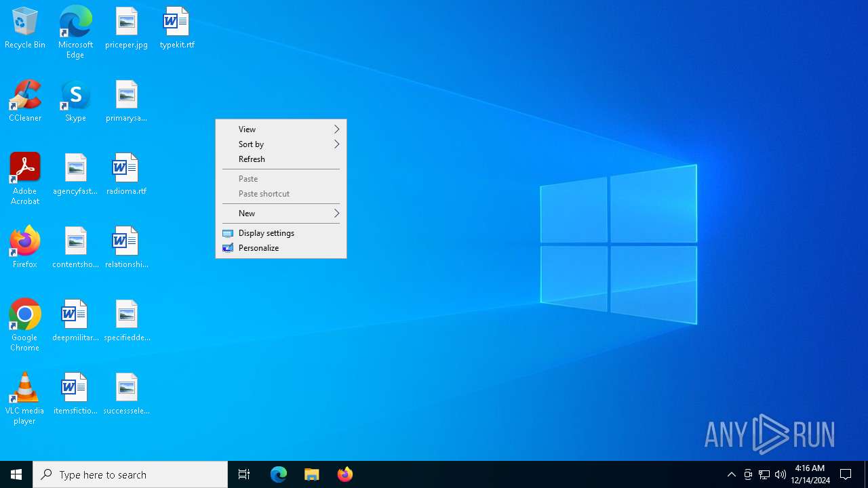
Task: Select the Skype desktop shortcut
Action: (x=75, y=101)
